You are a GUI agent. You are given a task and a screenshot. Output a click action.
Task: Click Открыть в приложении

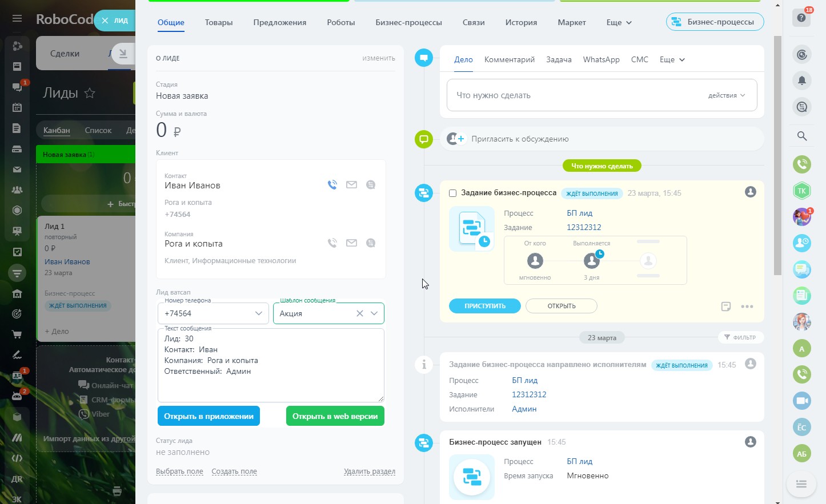click(208, 416)
